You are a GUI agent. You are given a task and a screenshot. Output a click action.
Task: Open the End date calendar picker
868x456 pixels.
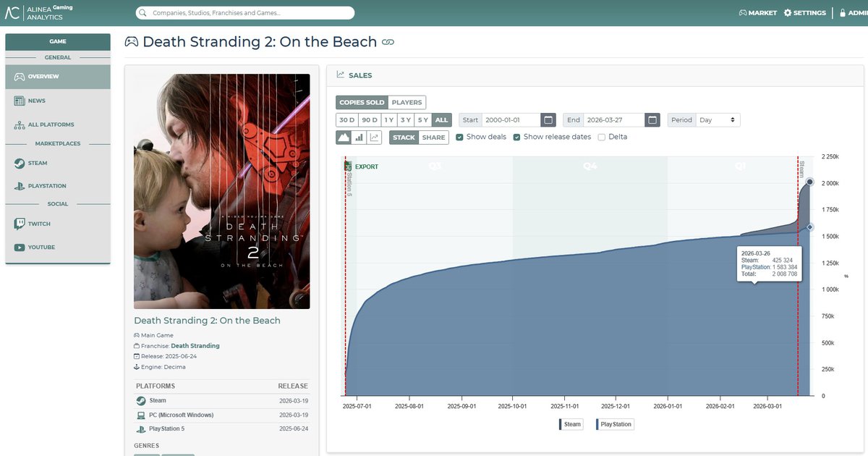click(x=652, y=120)
